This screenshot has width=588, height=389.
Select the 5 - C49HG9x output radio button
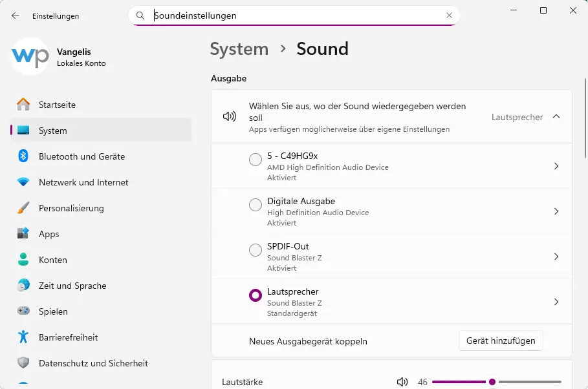pos(255,159)
